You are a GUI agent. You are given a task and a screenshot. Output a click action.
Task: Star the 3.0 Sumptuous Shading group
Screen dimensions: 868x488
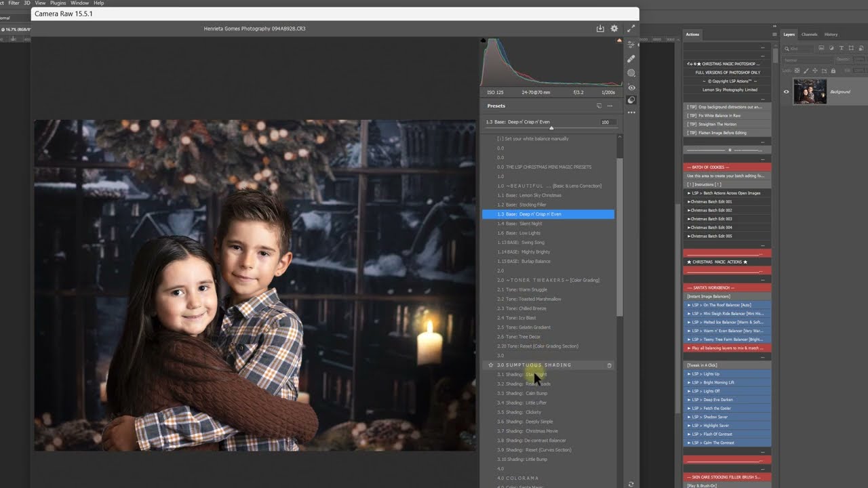point(491,365)
